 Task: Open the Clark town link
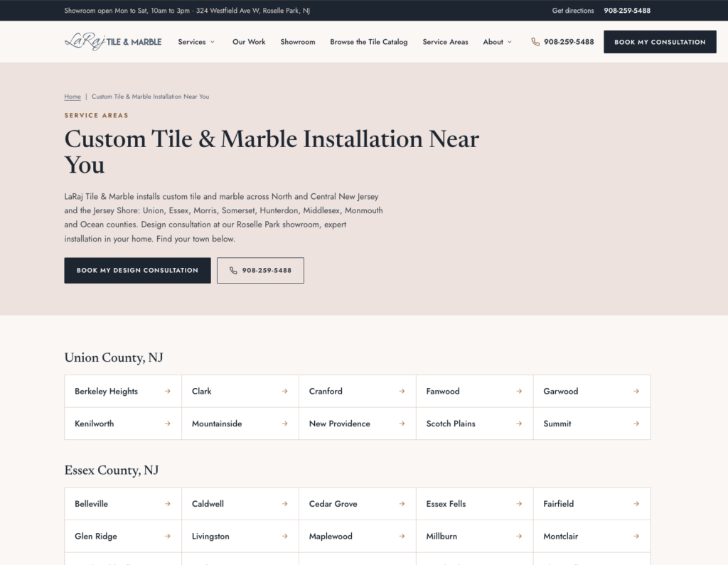(240, 392)
